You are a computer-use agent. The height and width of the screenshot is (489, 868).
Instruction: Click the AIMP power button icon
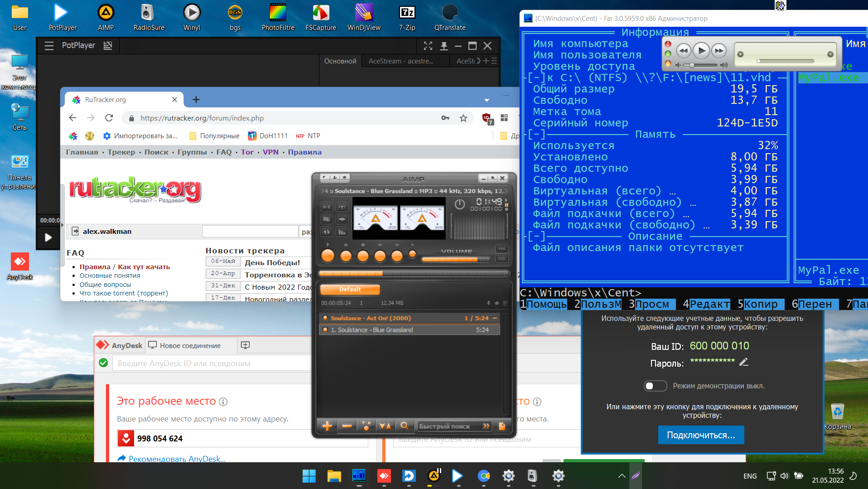tap(459, 204)
